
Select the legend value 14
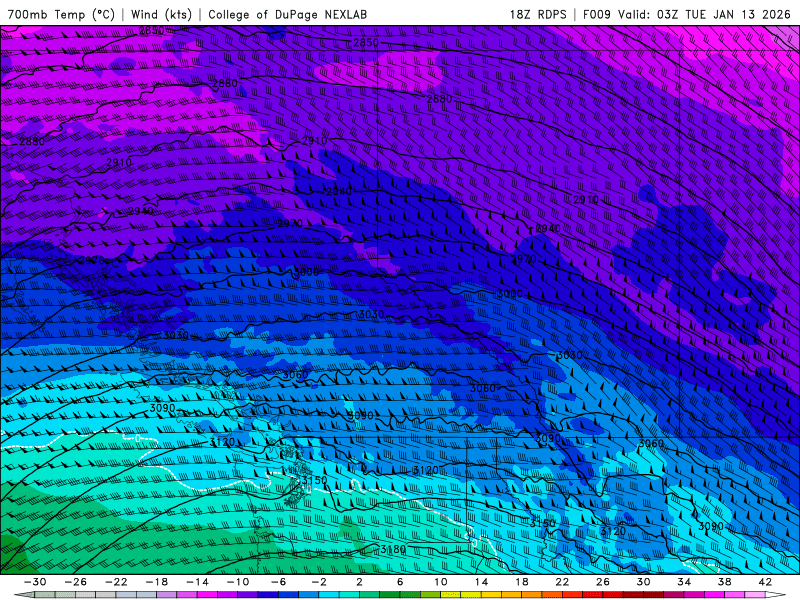481,582
